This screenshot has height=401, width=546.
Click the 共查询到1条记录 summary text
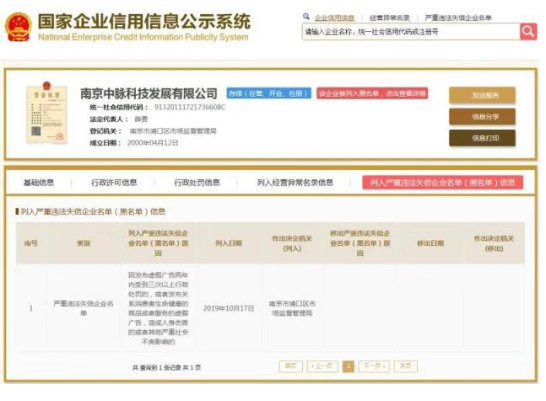[x=166, y=368]
